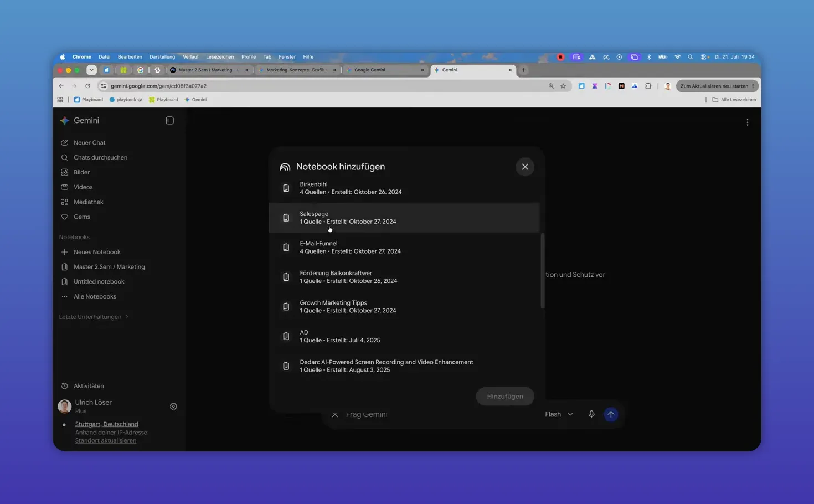Open Alle Lesezeichen folder
This screenshot has width=814, height=504.
pyautogui.click(x=734, y=100)
